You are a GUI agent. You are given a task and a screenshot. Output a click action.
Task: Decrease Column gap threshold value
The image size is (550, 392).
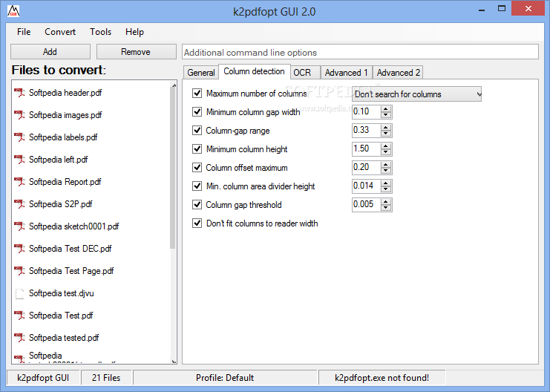point(386,208)
